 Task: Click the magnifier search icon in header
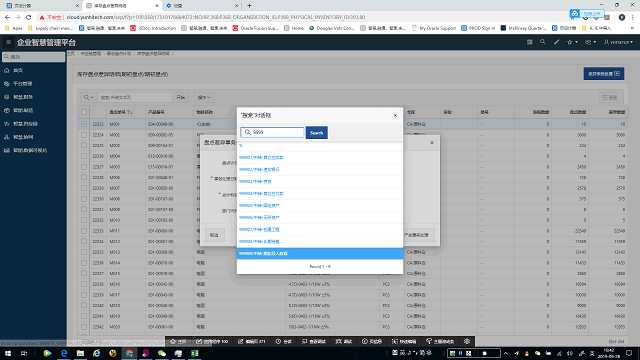542,42
